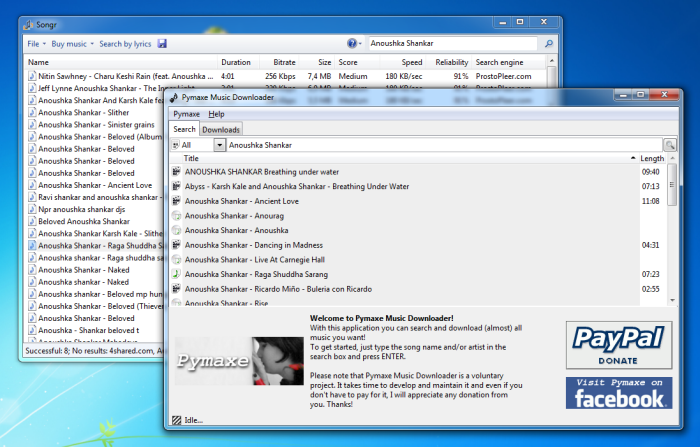Expand the Buy music dropdown
The width and height of the screenshot is (700, 447).
click(73, 44)
